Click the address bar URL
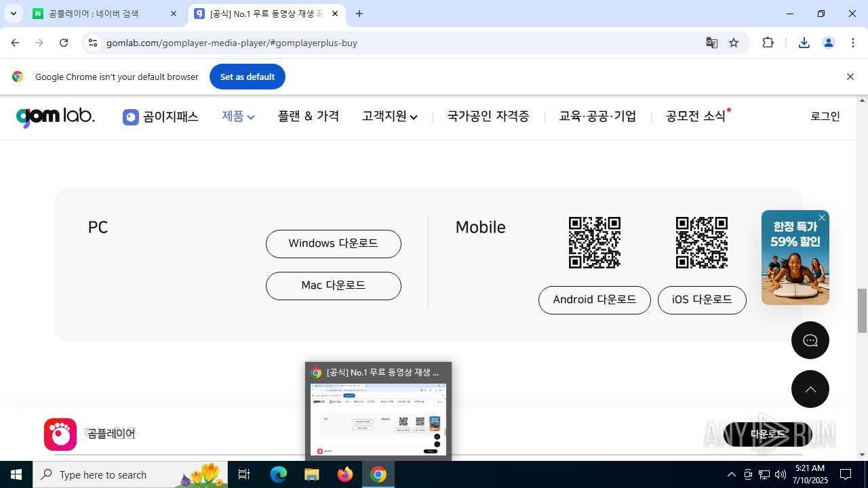 click(232, 43)
